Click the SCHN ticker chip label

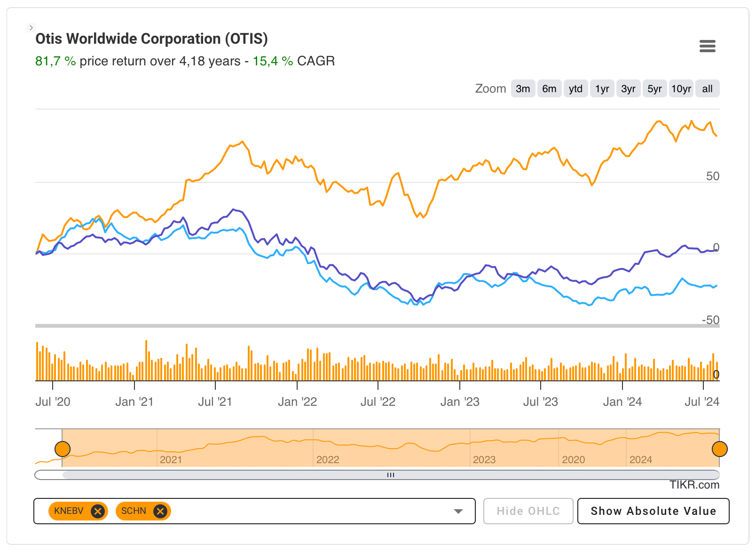[134, 511]
